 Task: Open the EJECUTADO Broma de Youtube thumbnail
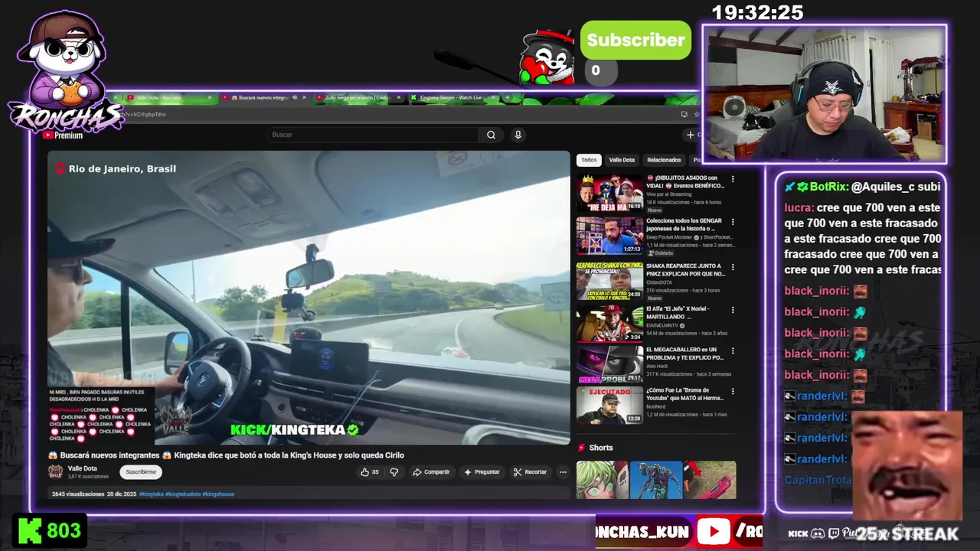point(609,406)
